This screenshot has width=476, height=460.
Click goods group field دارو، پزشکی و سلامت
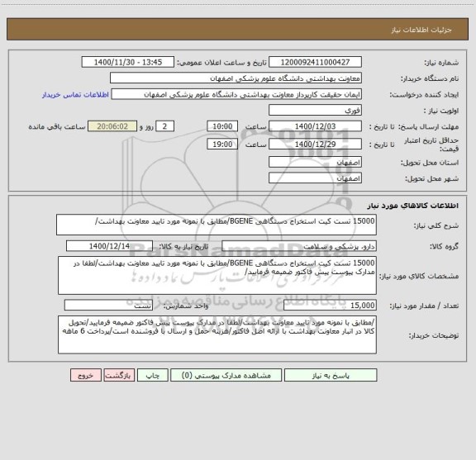pyautogui.click(x=299, y=246)
